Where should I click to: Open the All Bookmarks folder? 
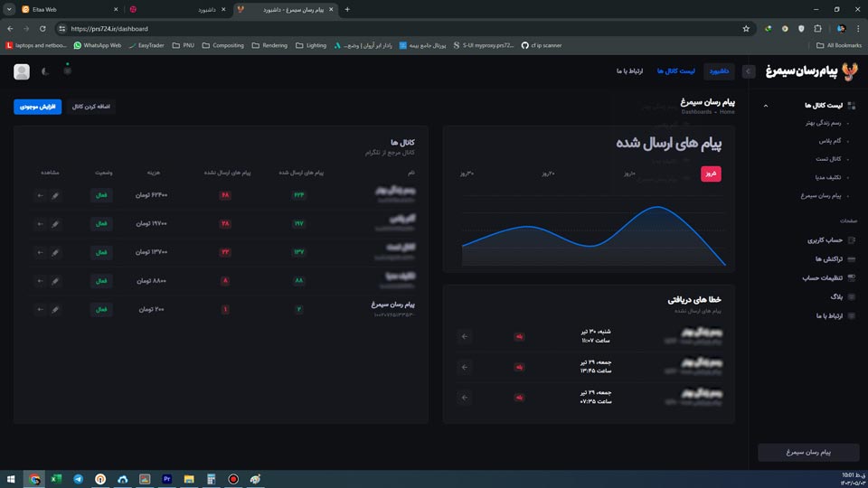(839, 45)
